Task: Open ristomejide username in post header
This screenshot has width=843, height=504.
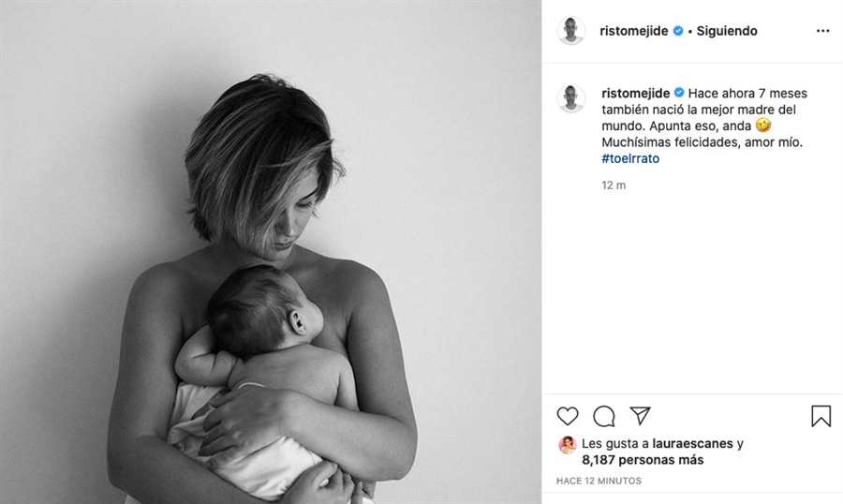Action: pyautogui.click(x=634, y=31)
